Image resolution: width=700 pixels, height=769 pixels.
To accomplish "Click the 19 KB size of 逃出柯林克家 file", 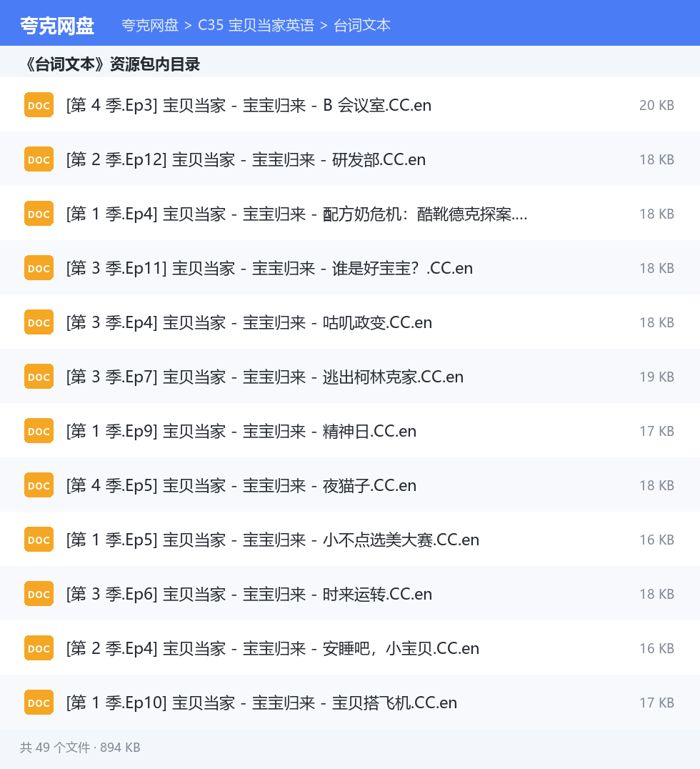I will [657, 377].
